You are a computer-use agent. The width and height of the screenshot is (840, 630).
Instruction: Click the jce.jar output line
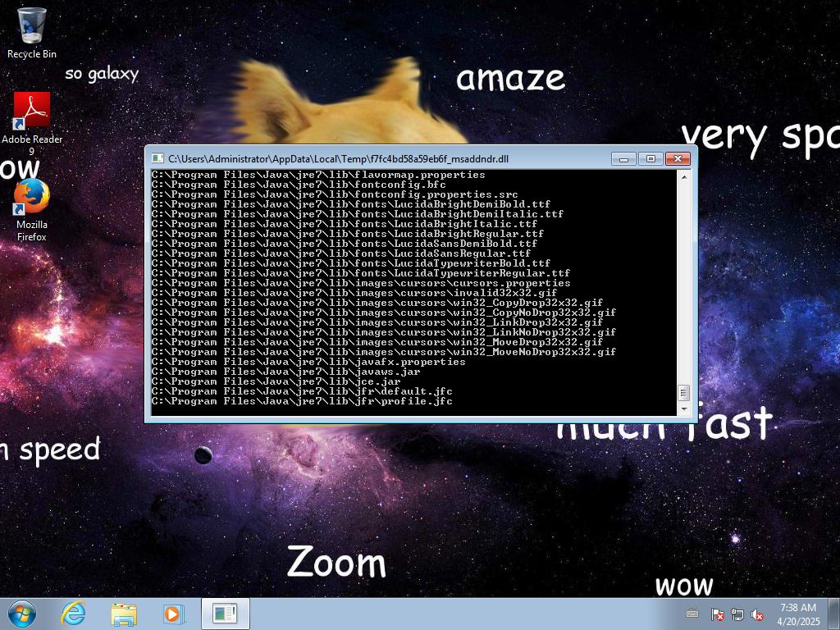[x=276, y=381]
